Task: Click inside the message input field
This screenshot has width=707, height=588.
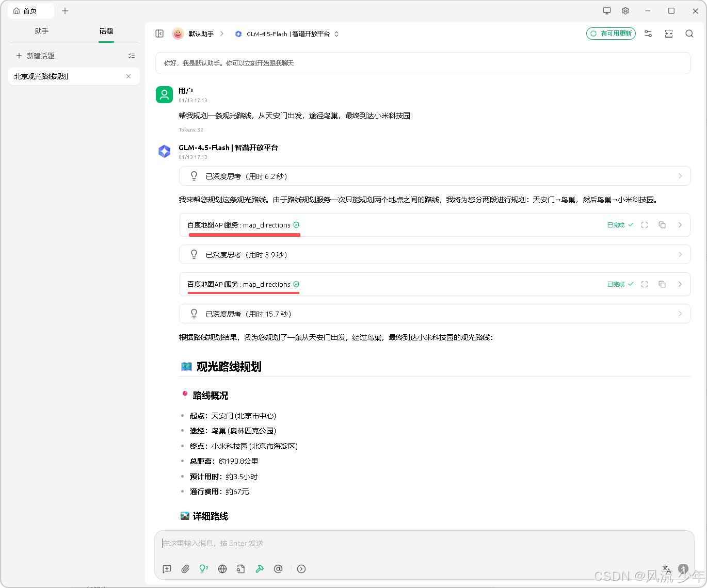Action: coord(361,543)
